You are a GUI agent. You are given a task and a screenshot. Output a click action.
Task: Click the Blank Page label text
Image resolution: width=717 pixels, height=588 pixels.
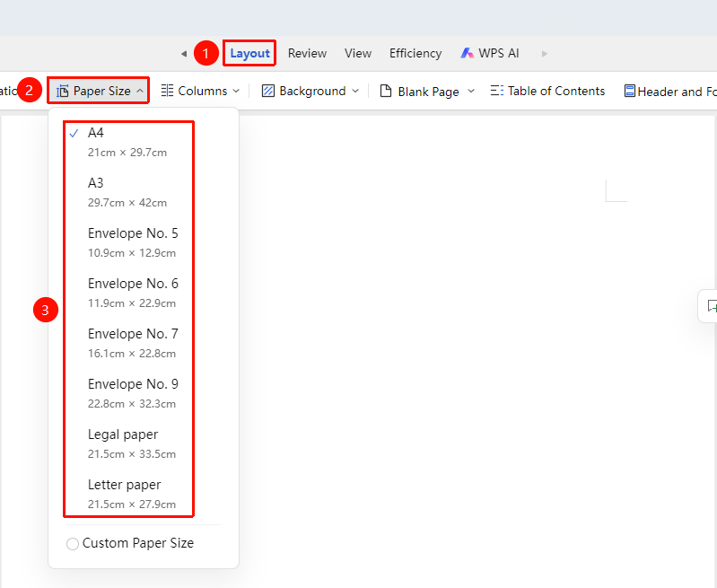click(428, 92)
